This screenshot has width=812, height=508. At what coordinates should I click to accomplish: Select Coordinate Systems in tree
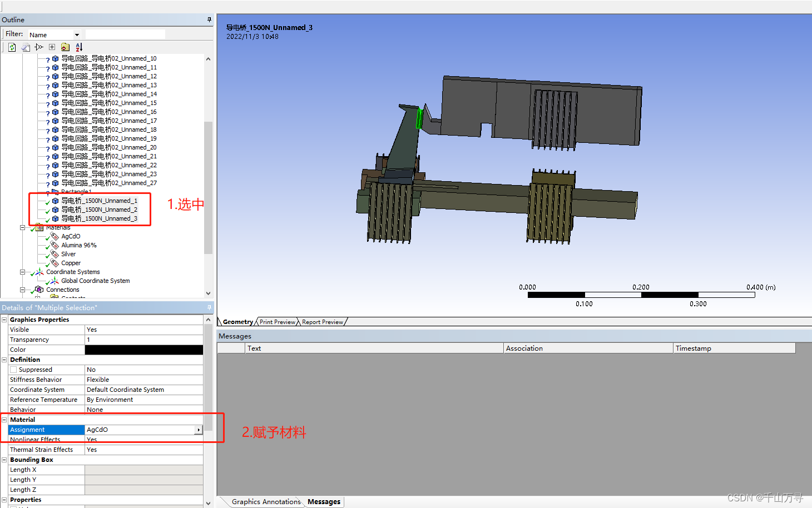pos(73,272)
